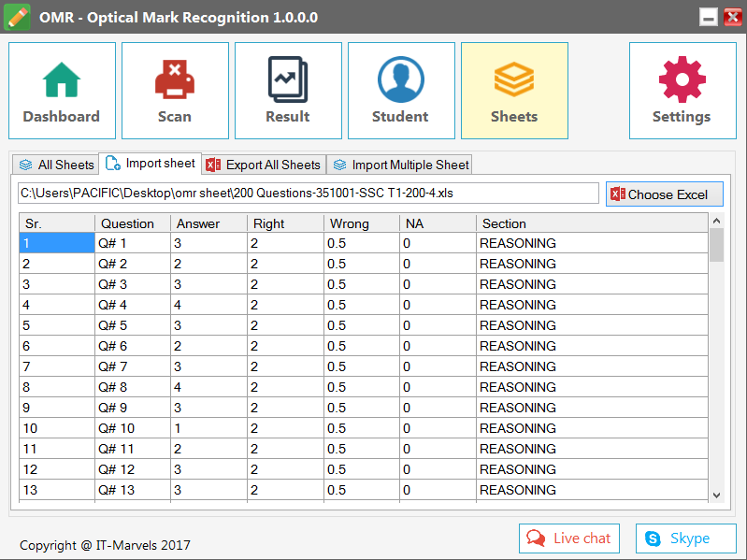
Task: Close the OMR window
Action: tap(733, 18)
